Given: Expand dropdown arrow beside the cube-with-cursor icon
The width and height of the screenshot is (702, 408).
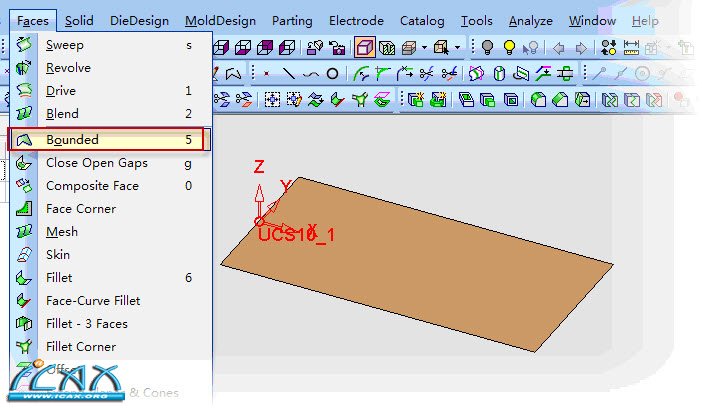Looking at the screenshot, I should [457, 47].
